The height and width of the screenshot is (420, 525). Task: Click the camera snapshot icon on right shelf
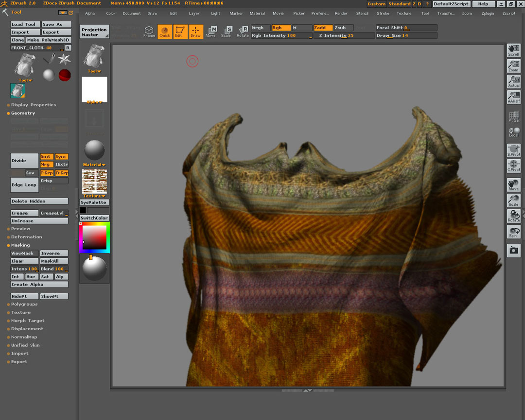point(514,250)
